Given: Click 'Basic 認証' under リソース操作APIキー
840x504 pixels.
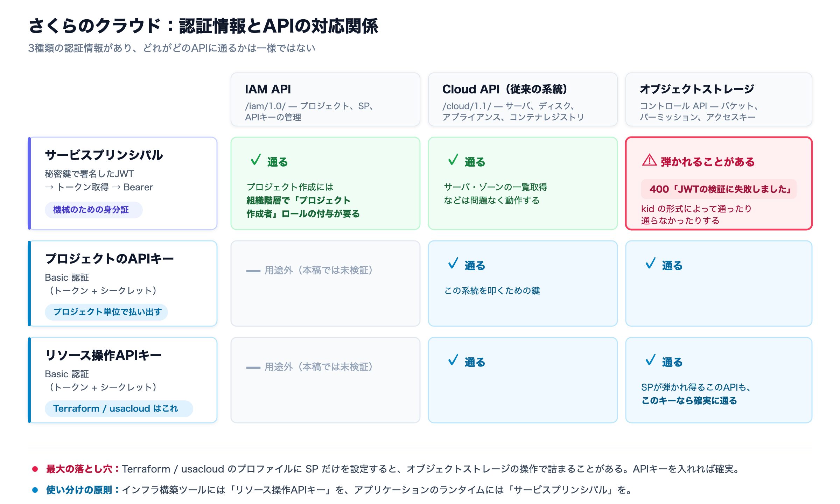Looking at the screenshot, I should 67,374.
